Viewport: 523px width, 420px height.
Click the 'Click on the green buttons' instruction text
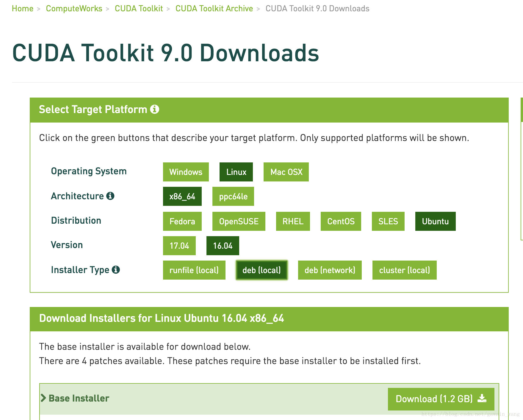pos(254,138)
